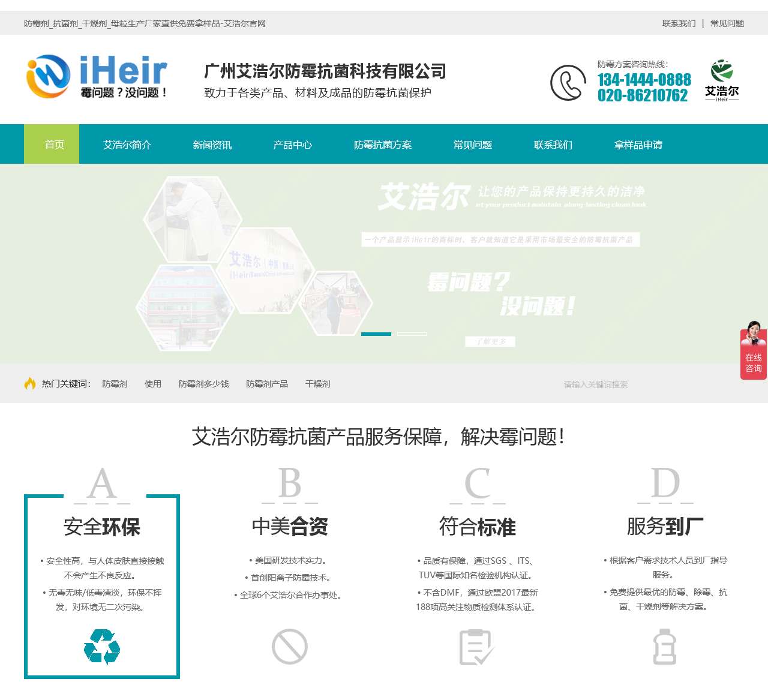Click the 中美合资 feature heading
This screenshot has height=700, width=768.
coord(290,526)
